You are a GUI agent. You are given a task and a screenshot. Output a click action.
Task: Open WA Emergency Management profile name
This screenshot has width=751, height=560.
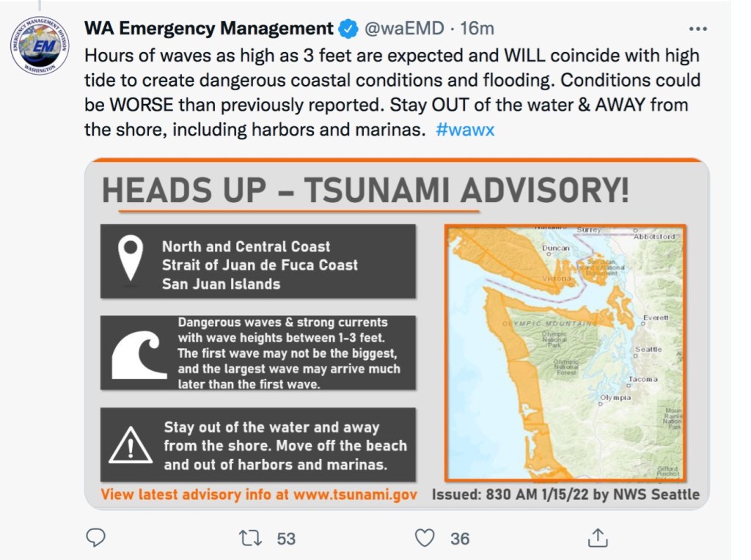pos(209,29)
